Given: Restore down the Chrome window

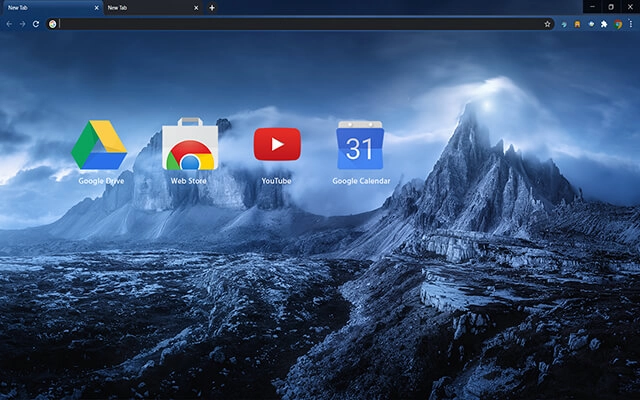Looking at the screenshot, I should tap(611, 7).
